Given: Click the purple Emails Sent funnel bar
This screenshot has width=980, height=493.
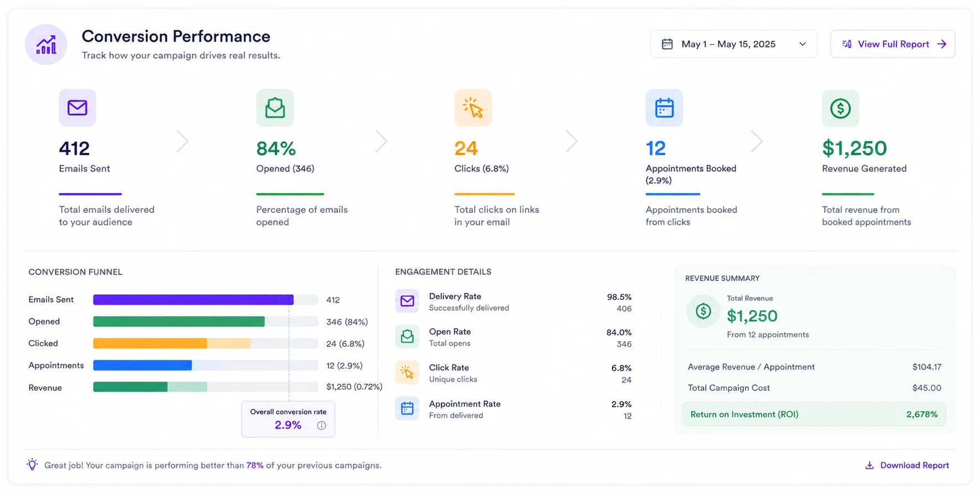Looking at the screenshot, I should [193, 300].
